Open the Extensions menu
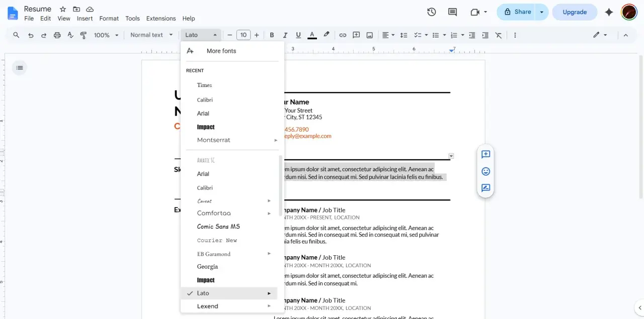The image size is (644, 319). coord(161,19)
